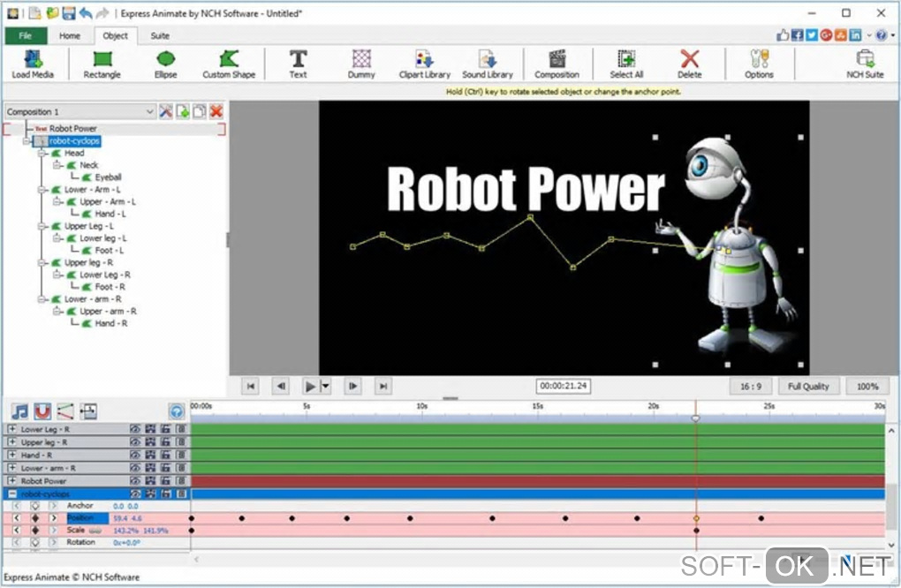Click the blue timeline help icon
Image resolution: width=901 pixels, height=588 pixels.
(177, 411)
